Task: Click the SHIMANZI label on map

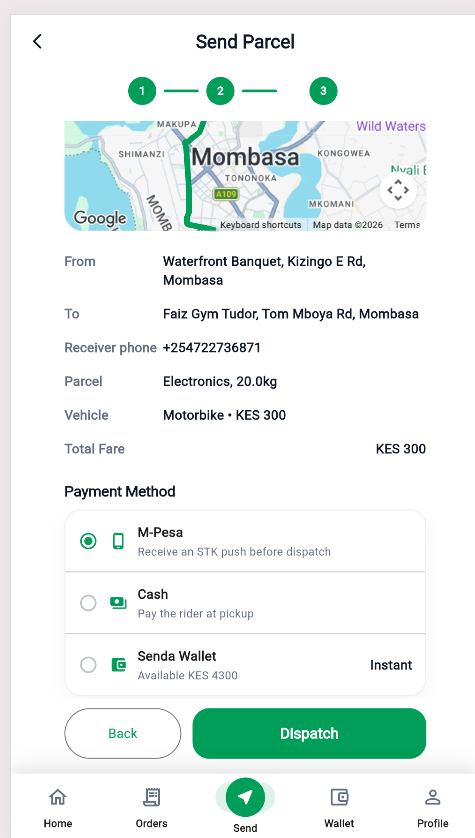Action: click(142, 154)
